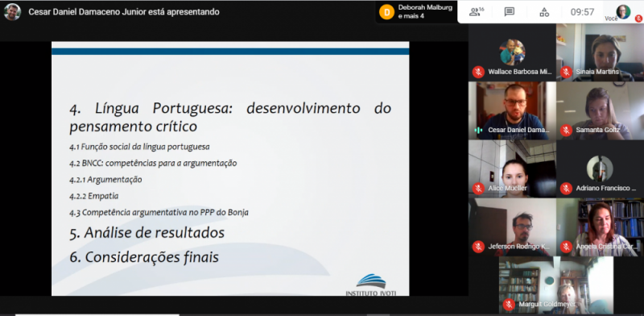Click muted mic icon on Marguit Goldmeyer tile
This screenshot has width=644, height=316.
click(509, 305)
